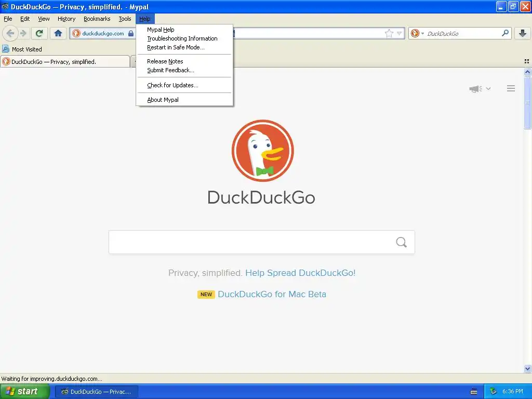Click the vertical scrollbar thumb
Image resolution: width=532 pixels, height=399 pixels.
[x=527, y=102]
